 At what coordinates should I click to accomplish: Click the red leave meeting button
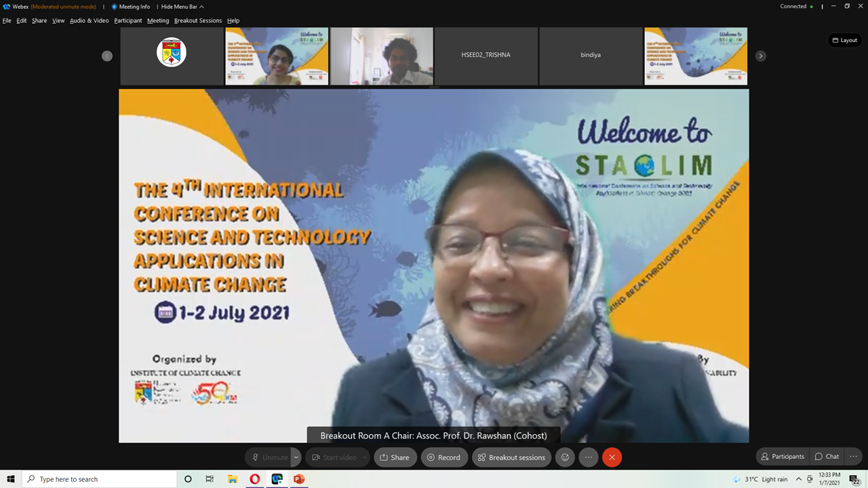pyautogui.click(x=612, y=457)
